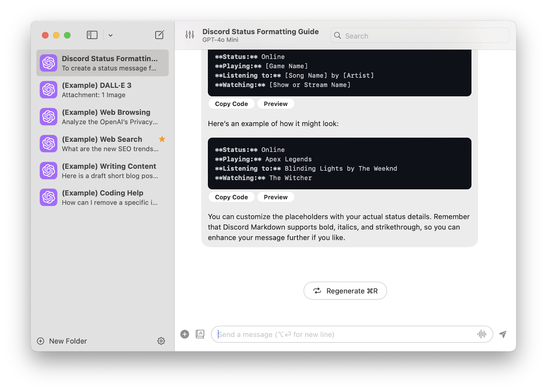This screenshot has width=547, height=392.
Task: Click the magnifying glass search icon
Action: 337,36
